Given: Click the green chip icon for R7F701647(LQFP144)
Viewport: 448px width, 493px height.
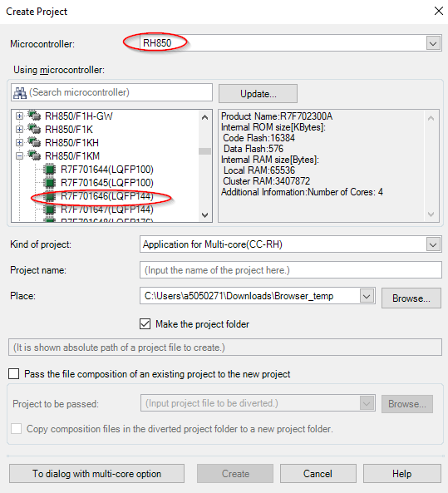Looking at the screenshot, I should click(50, 209).
